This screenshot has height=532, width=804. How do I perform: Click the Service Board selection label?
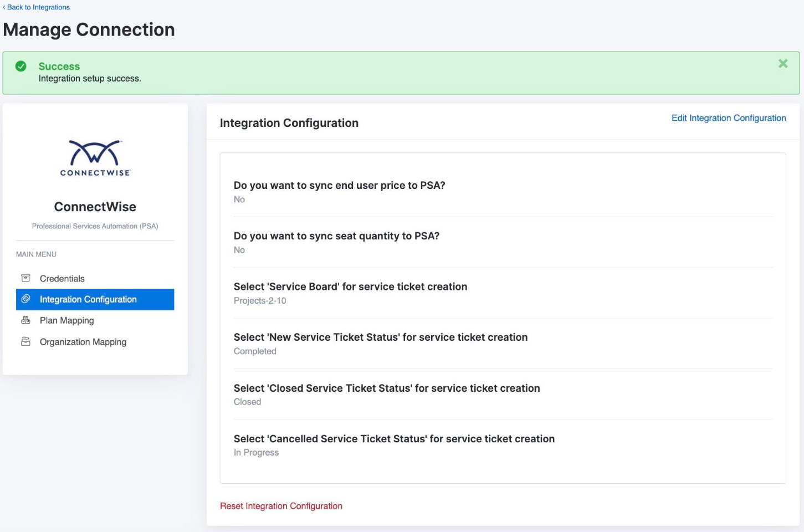[351, 287]
